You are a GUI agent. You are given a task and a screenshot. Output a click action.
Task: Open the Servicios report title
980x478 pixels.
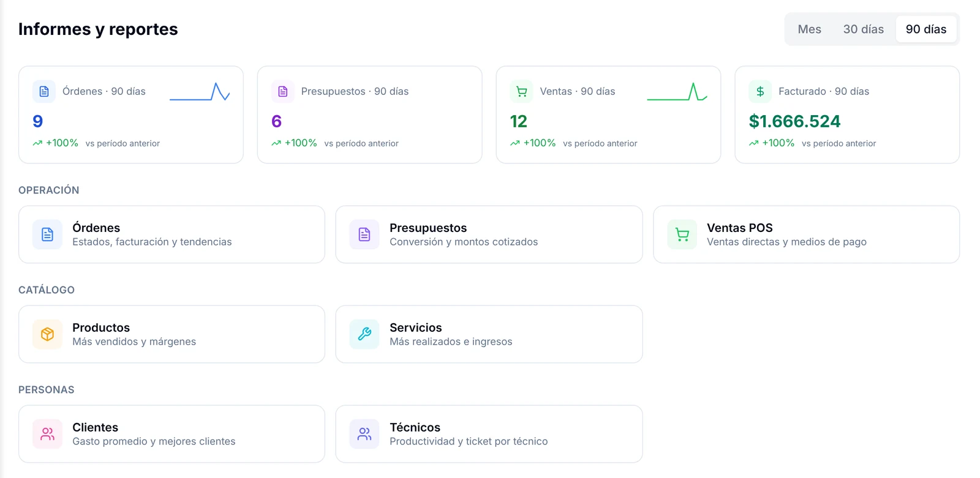click(416, 327)
